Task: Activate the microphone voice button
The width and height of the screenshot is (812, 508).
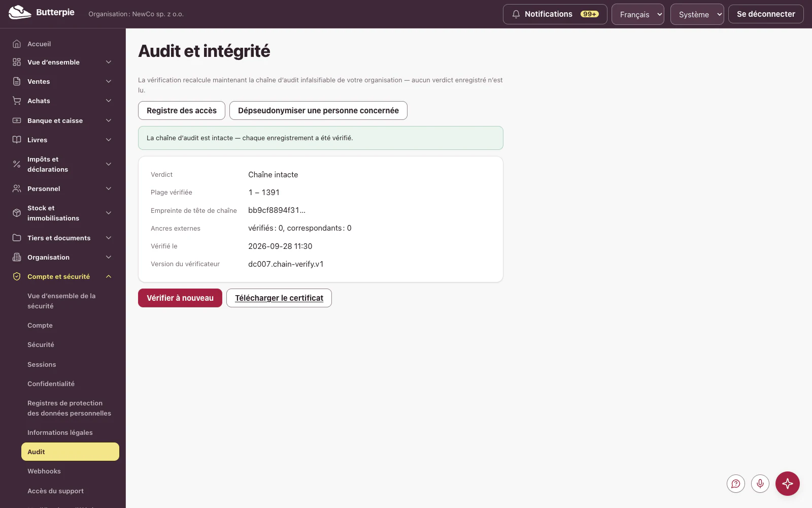Action: point(760,484)
